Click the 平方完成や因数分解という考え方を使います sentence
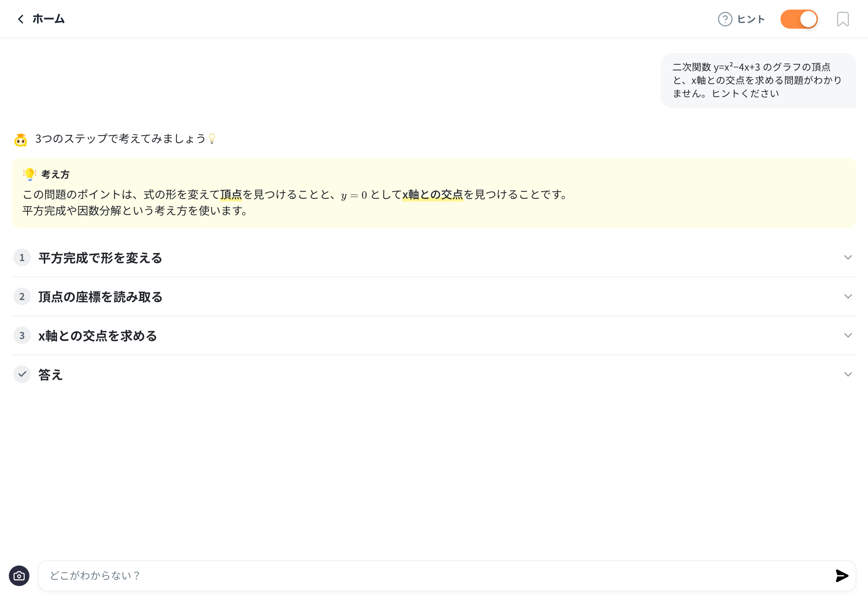 [135, 211]
